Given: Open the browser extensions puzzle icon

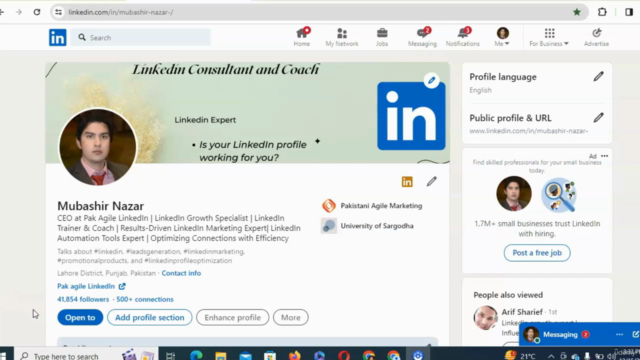Looking at the screenshot, I should tap(602, 12).
